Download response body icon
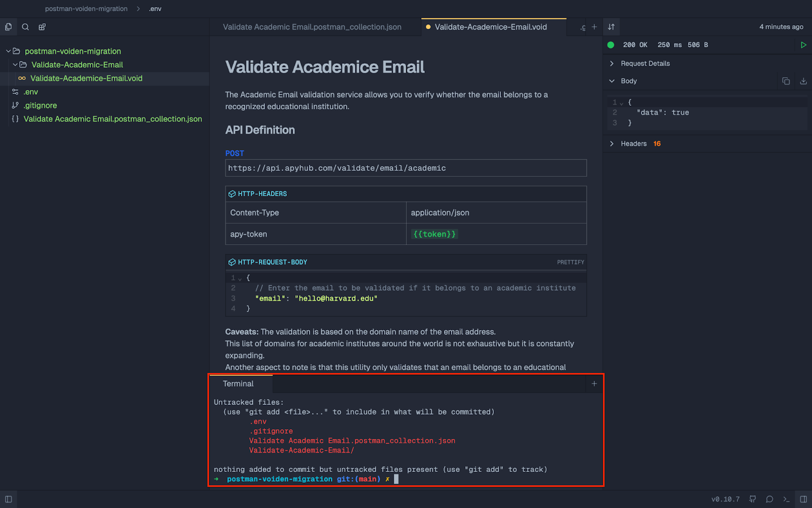The image size is (812, 508). coord(803,81)
